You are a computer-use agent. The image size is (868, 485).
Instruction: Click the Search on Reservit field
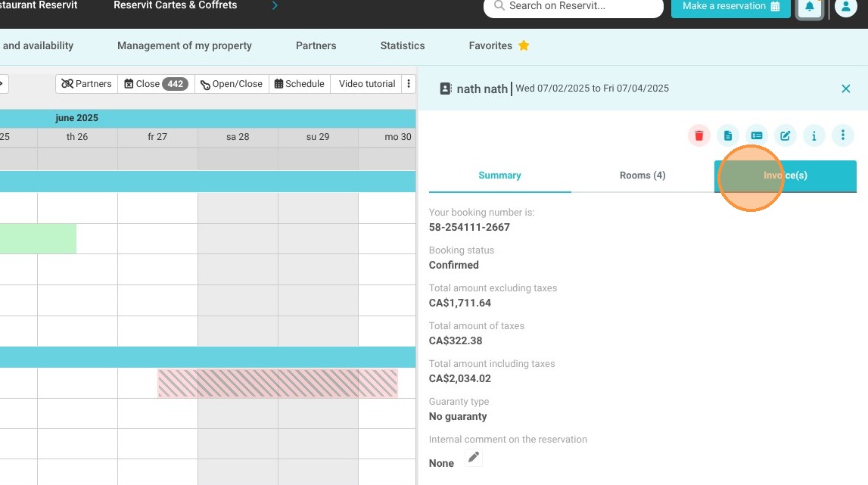574,7
